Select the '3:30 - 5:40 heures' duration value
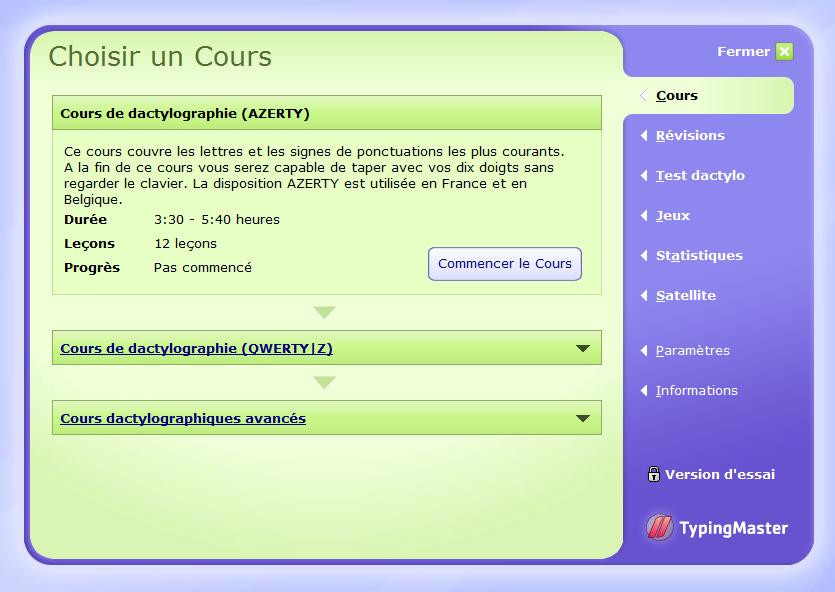This screenshot has width=835, height=592. coord(217,219)
